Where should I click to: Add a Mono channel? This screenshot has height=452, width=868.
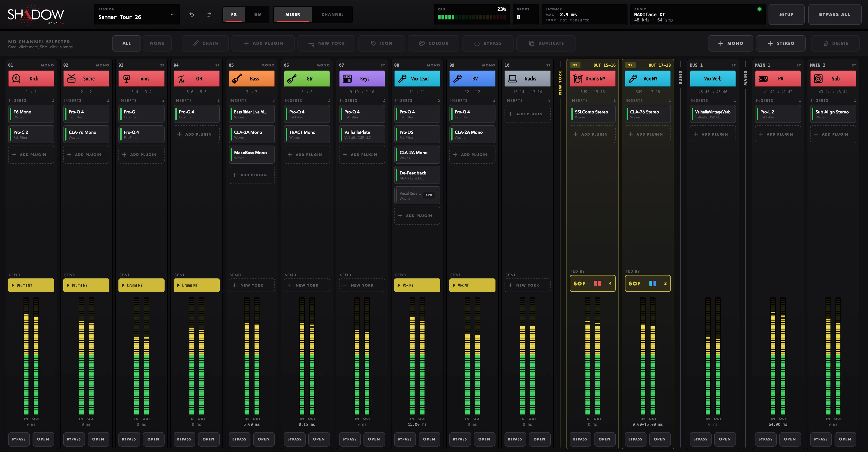pos(730,43)
